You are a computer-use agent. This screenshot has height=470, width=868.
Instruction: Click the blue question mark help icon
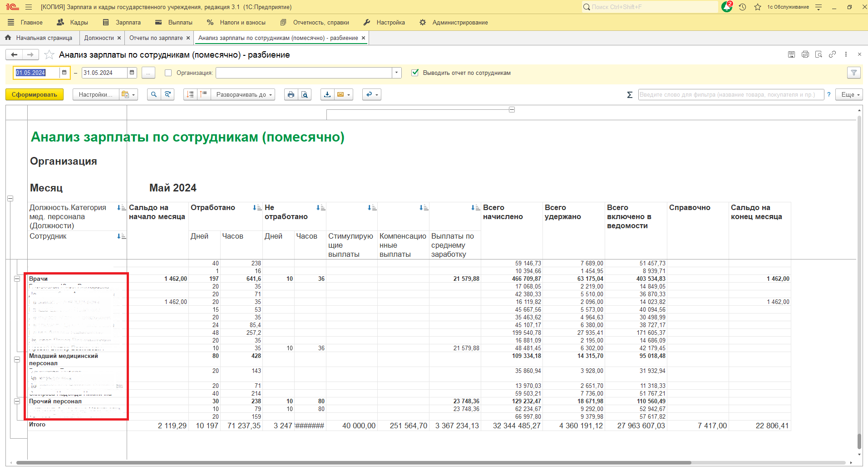[829, 94]
